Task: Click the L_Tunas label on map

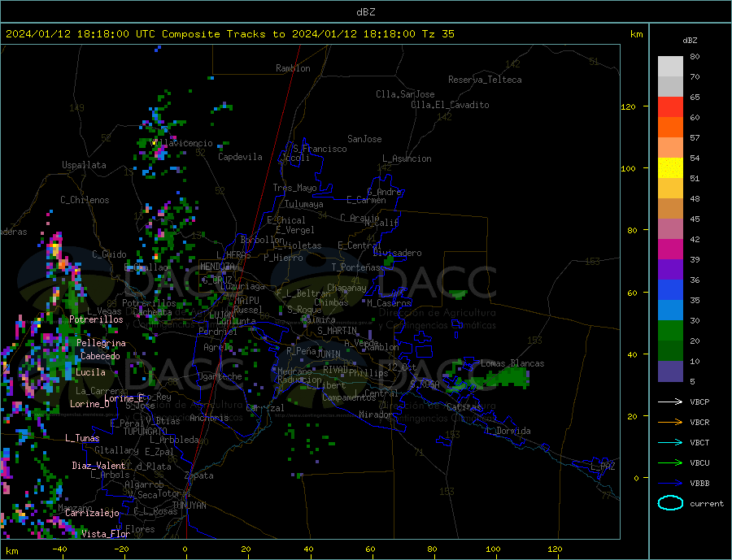Action: (x=82, y=438)
